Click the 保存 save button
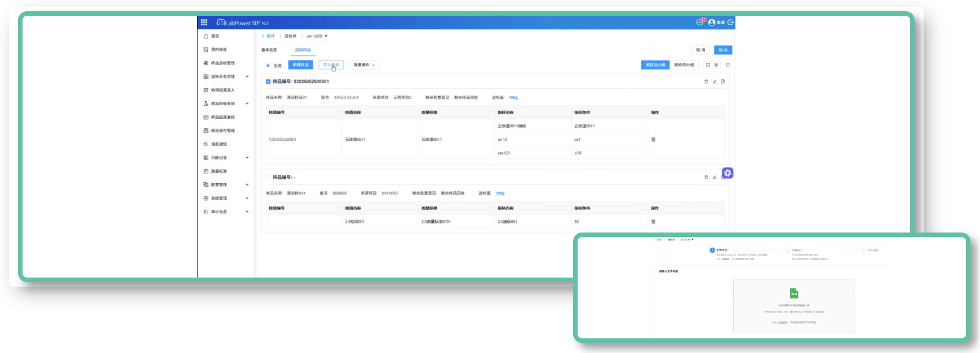This screenshot has height=353, width=980. pyautogui.click(x=722, y=50)
